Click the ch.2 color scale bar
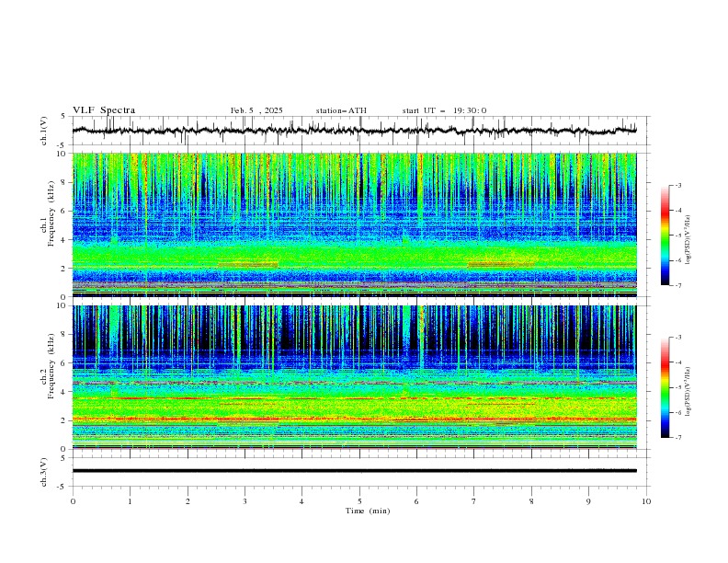The image size is (728, 563). tap(665, 387)
